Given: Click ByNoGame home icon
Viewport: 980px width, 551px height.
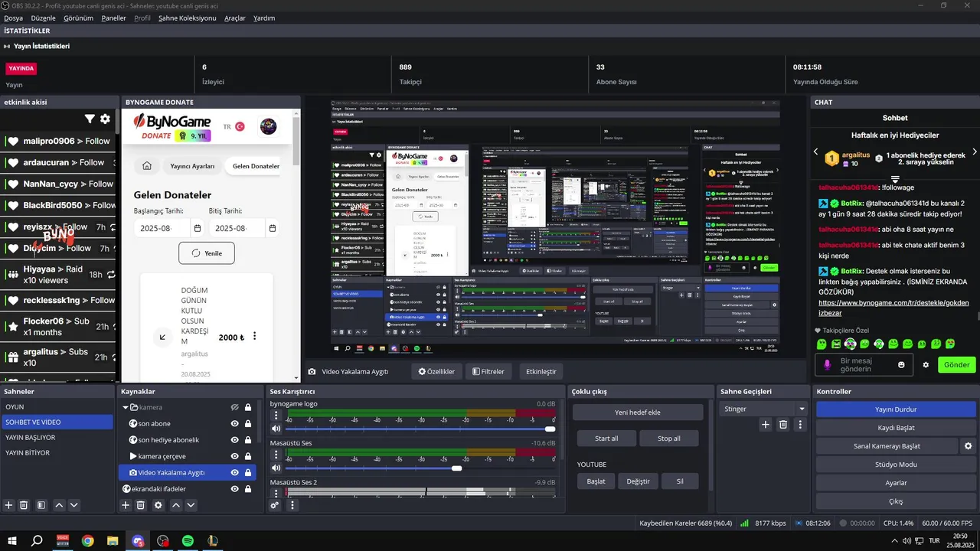Looking at the screenshot, I should coord(147,166).
